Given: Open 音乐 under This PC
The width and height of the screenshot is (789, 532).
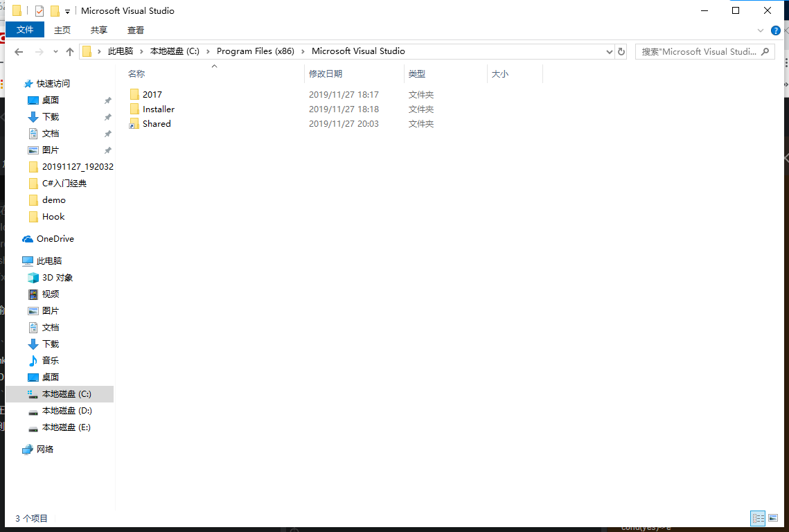Looking at the screenshot, I should coord(51,360).
